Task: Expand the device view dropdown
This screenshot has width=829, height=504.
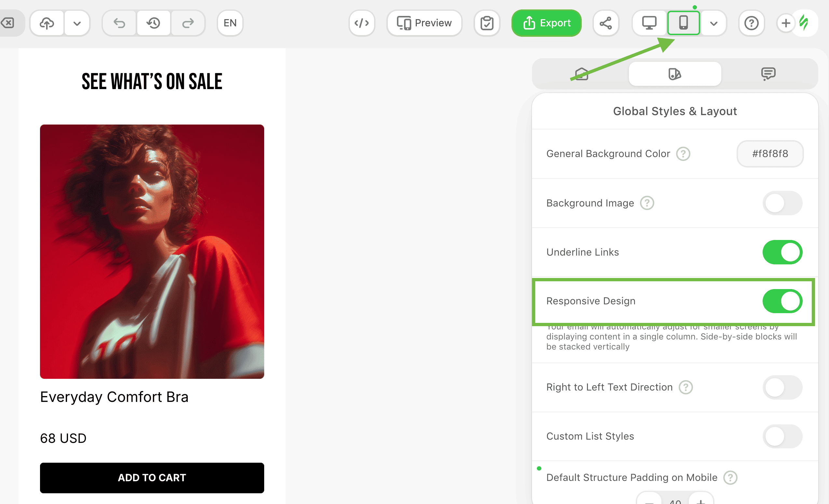Action: 713,23
